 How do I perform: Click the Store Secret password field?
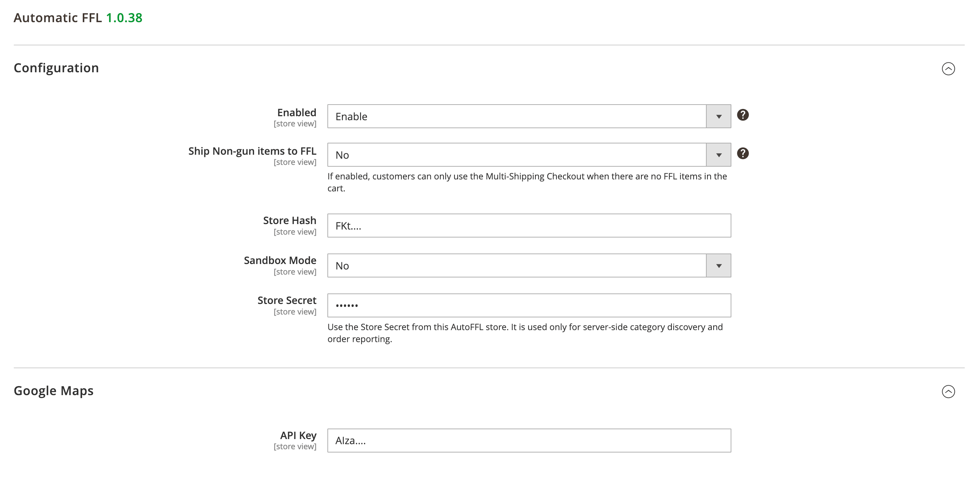(x=529, y=305)
